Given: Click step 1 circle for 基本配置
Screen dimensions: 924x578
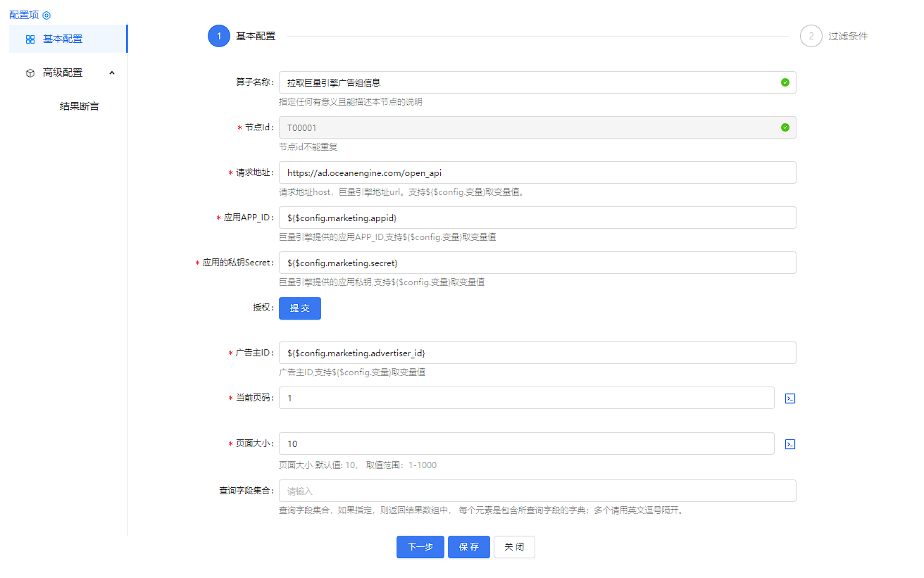Looking at the screenshot, I should pyautogui.click(x=219, y=36).
